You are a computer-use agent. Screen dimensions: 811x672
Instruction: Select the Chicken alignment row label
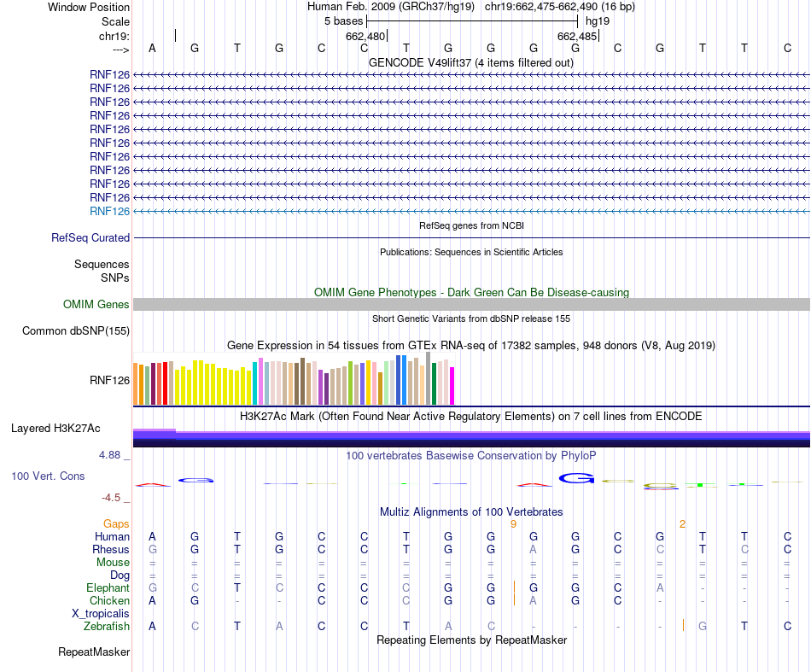click(x=109, y=600)
